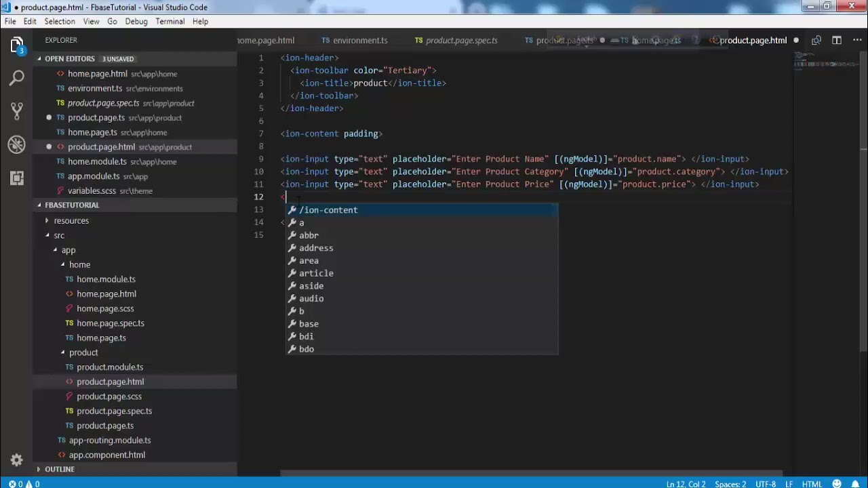868x488 pixels.
Task: Open variables.scss in Open Editors
Action: tap(135, 191)
